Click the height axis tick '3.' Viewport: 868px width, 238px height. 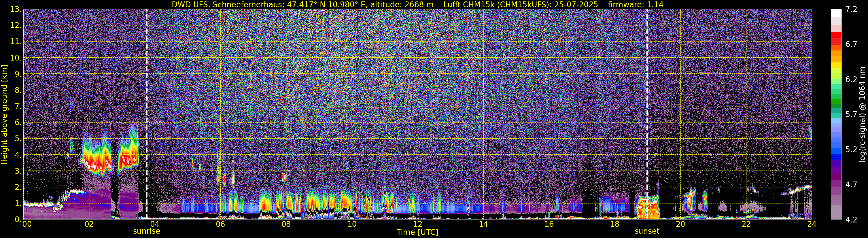(18, 171)
